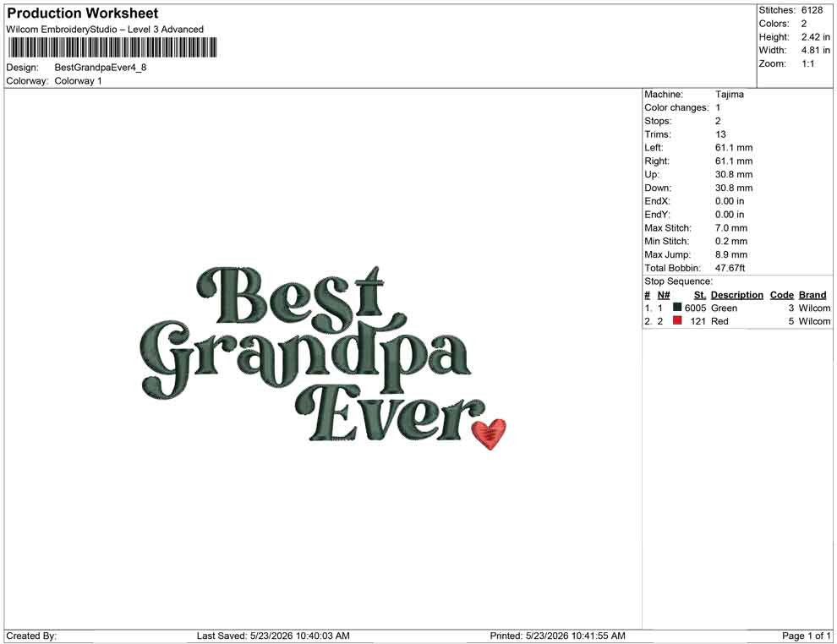Click the 'Left:' label
The height and width of the screenshot is (644, 837).
pyautogui.click(x=654, y=147)
